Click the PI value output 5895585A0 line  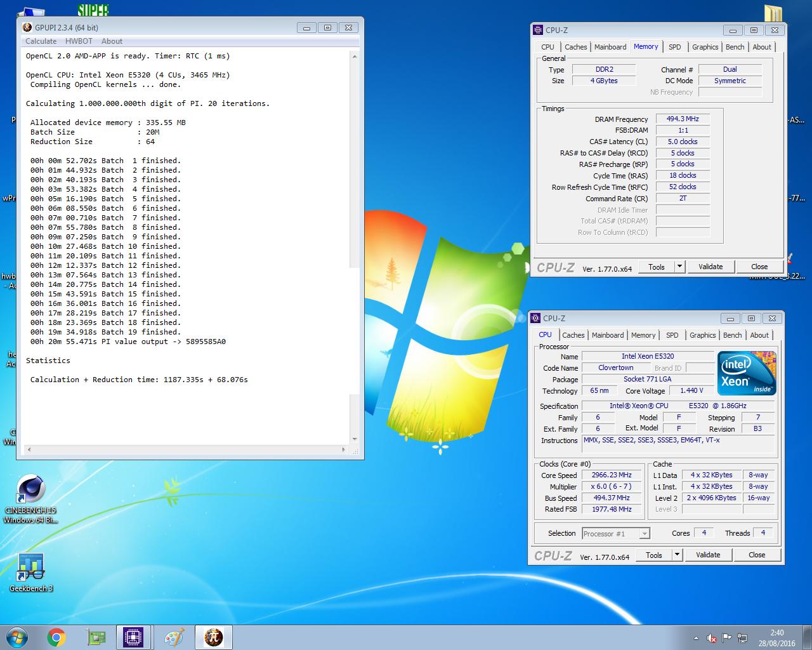[x=128, y=342]
